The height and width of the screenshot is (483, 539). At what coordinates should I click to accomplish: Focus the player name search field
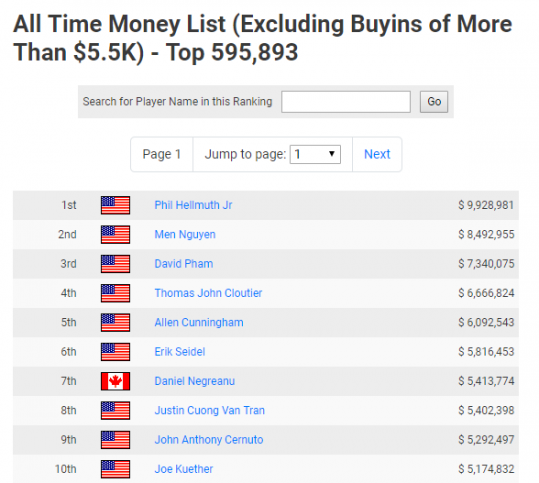pyautogui.click(x=346, y=102)
